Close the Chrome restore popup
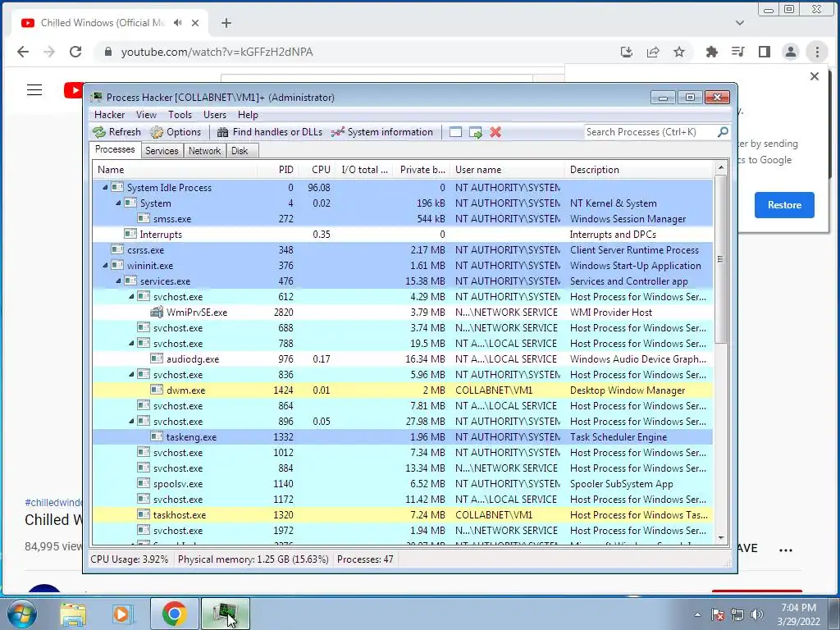The width and height of the screenshot is (840, 630). coord(815,76)
